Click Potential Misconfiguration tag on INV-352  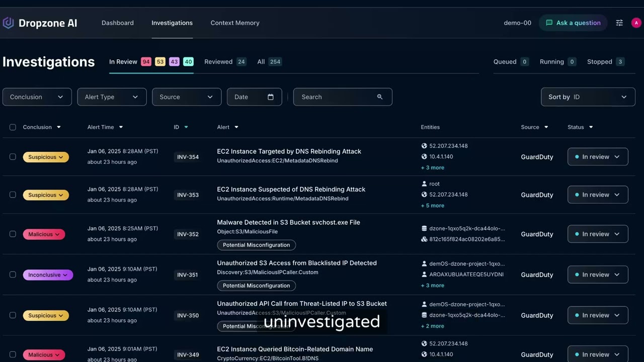pos(256,245)
